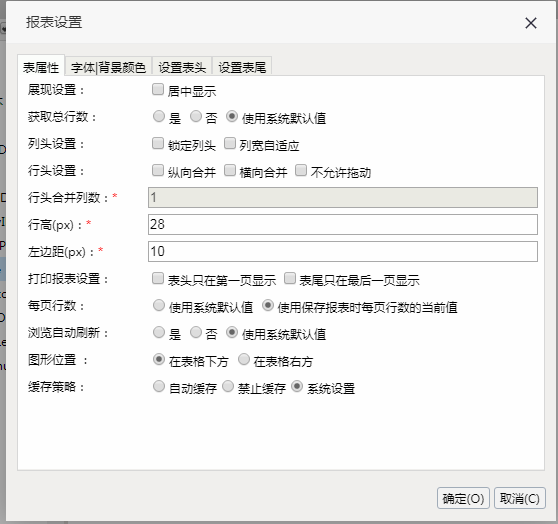Choose 使用系统默认值 for 每页行数

tap(159, 305)
